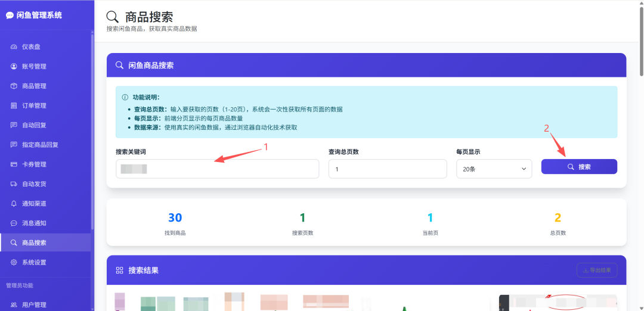Click the message icon beside 指定商品回复
This screenshot has height=311, width=644.
14,145
